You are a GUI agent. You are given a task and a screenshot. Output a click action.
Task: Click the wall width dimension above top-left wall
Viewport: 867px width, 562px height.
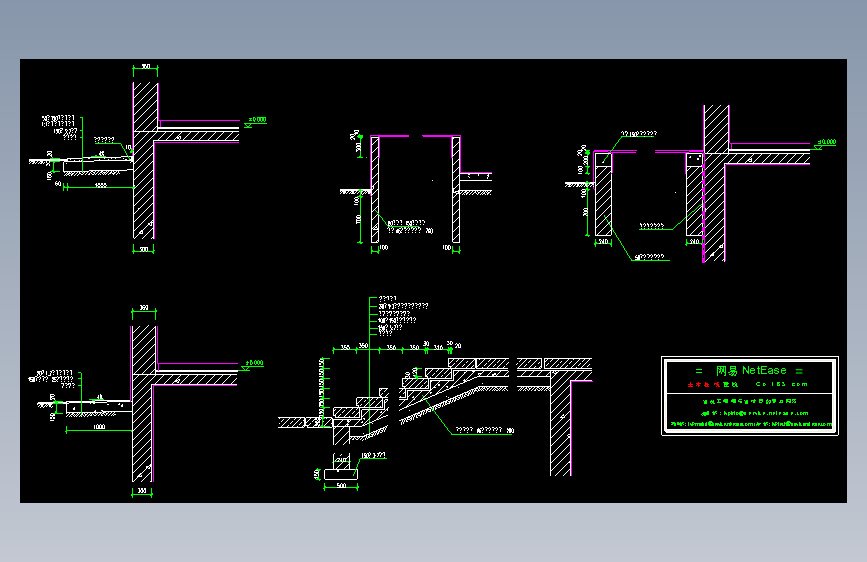click(145, 66)
